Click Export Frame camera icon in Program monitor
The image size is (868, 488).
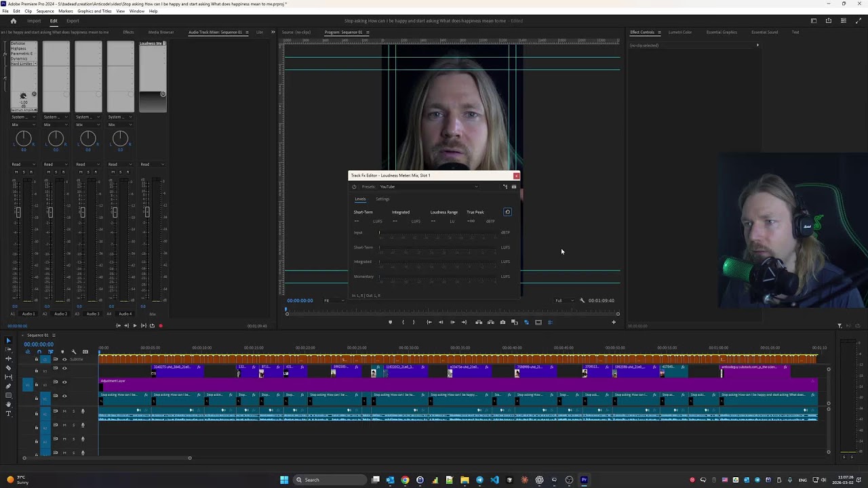(x=502, y=323)
